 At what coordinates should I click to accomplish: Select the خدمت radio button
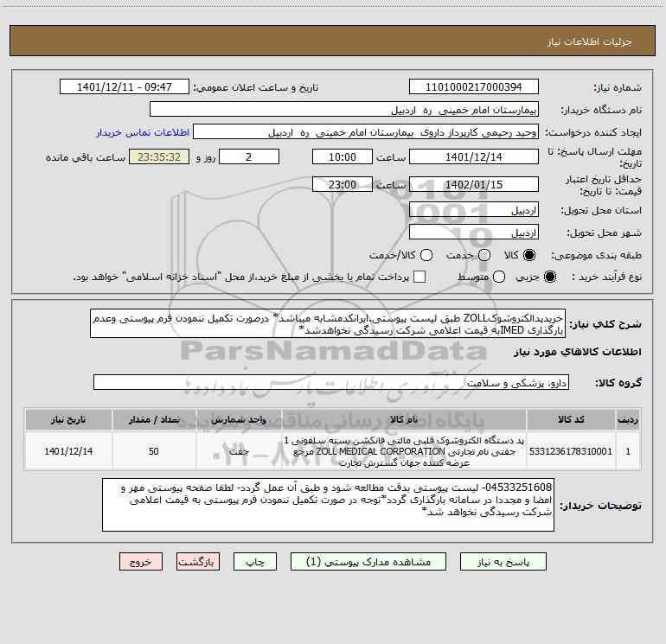coord(484,255)
